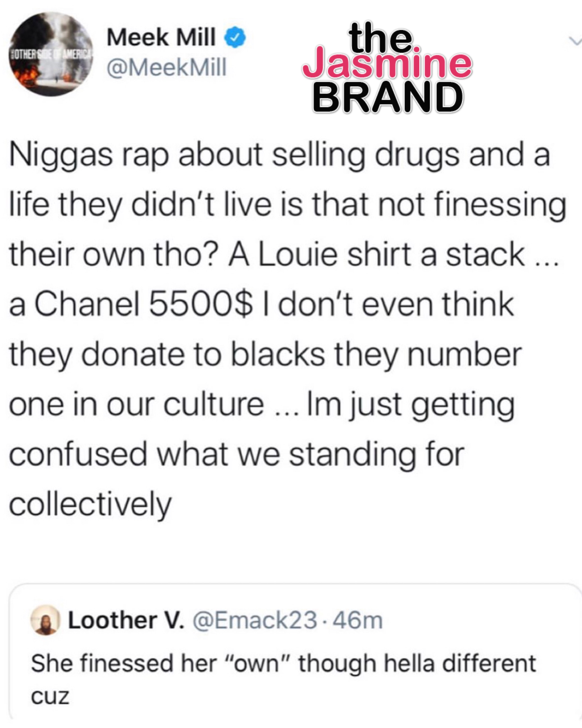Click the blue verified badge
Viewport: 582px width, 728px height.
tap(235, 37)
